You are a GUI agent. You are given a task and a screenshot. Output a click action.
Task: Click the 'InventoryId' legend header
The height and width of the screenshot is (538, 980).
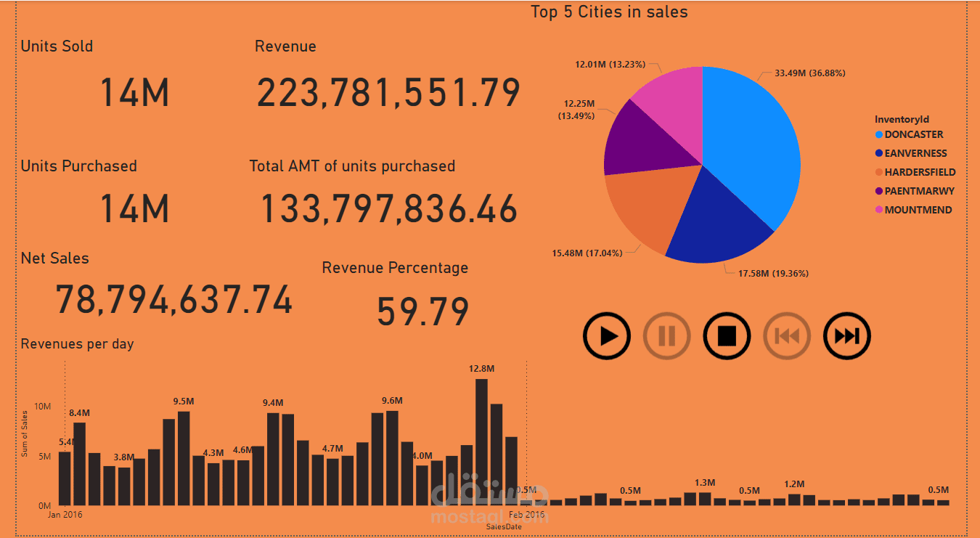pyautogui.click(x=902, y=119)
